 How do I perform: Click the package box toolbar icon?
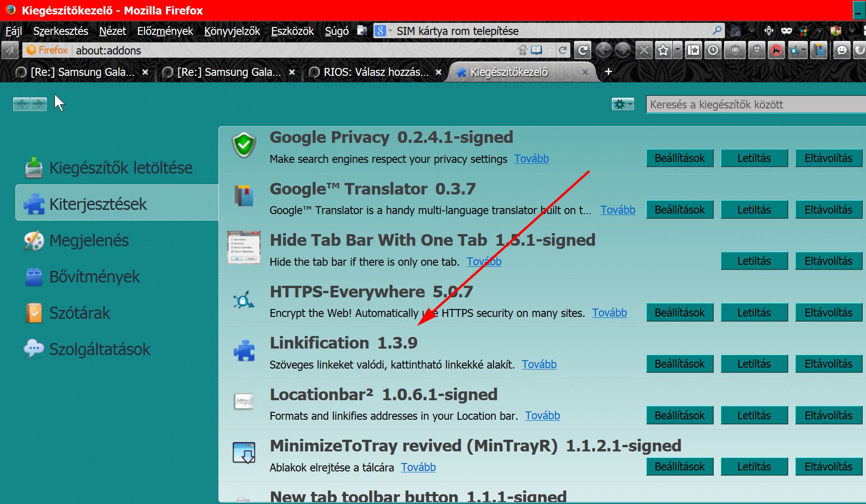[836, 31]
